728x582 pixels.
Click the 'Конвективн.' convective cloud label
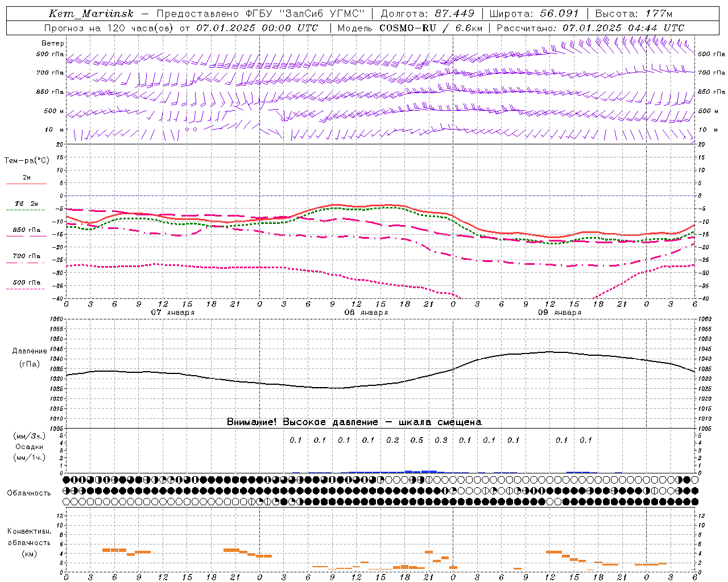29,531
